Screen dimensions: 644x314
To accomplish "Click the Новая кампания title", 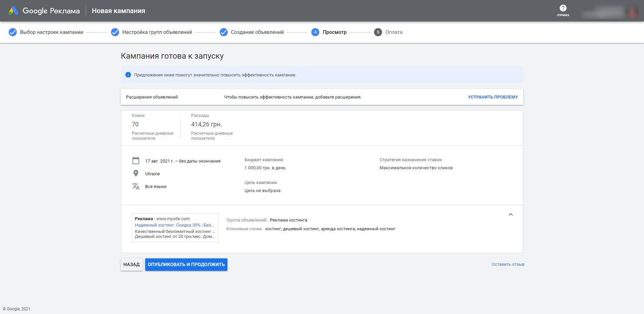I will point(118,11).
